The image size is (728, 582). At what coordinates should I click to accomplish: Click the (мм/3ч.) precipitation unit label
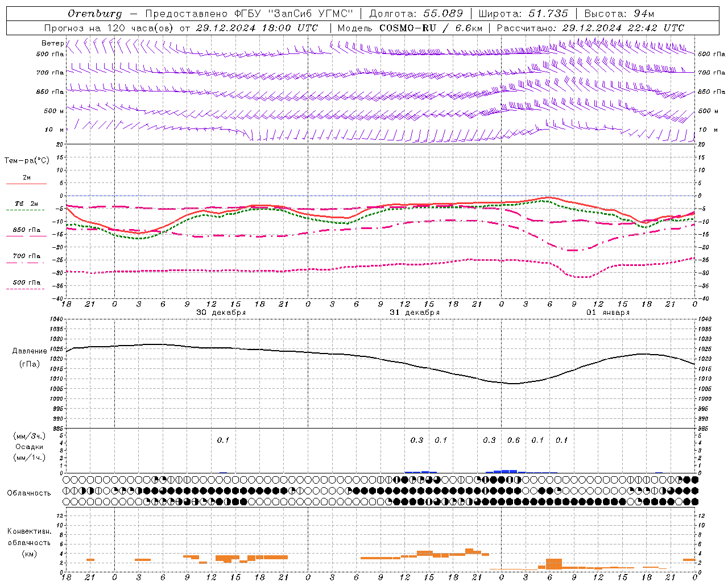coord(30,436)
